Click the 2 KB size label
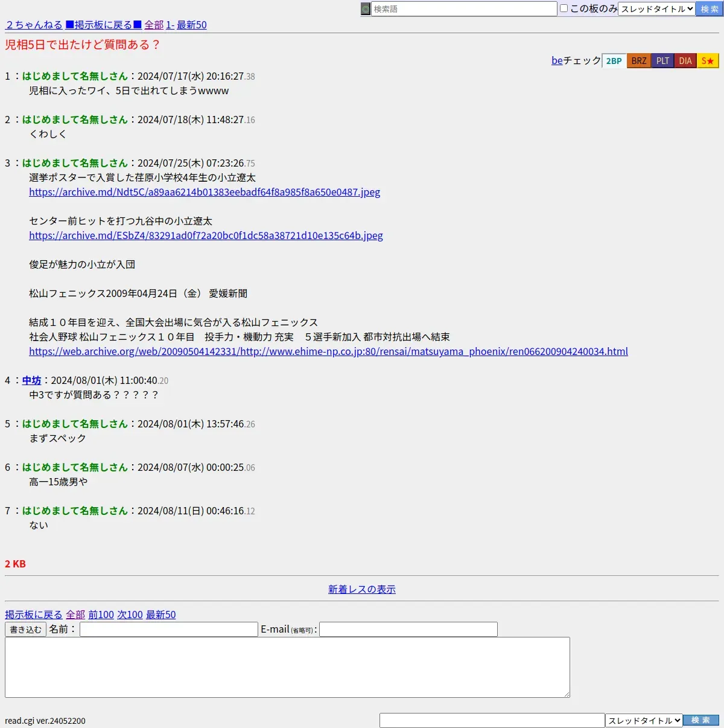Image resolution: width=724 pixels, height=728 pixels. [x=15, y=564]
